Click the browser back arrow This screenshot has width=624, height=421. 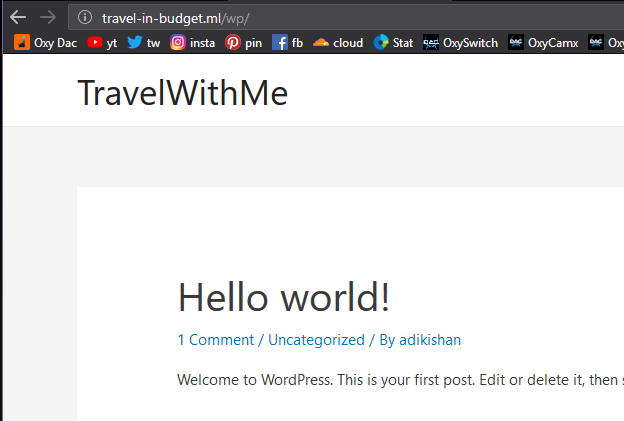click(x=18, y=17)
